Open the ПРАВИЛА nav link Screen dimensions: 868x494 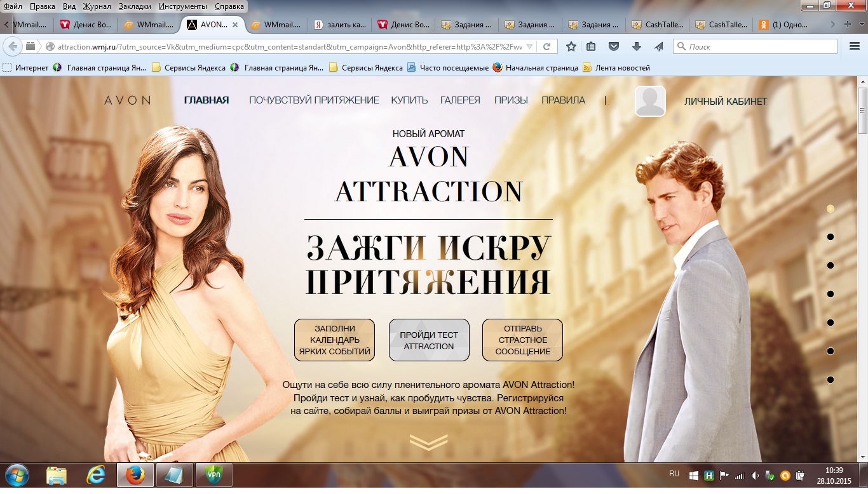[x=563, y=100]
